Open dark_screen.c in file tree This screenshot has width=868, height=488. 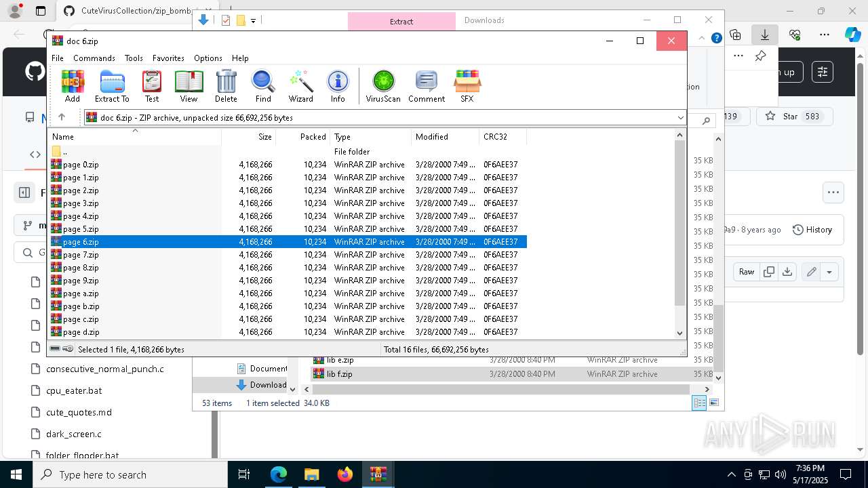[x=73, y=434]
